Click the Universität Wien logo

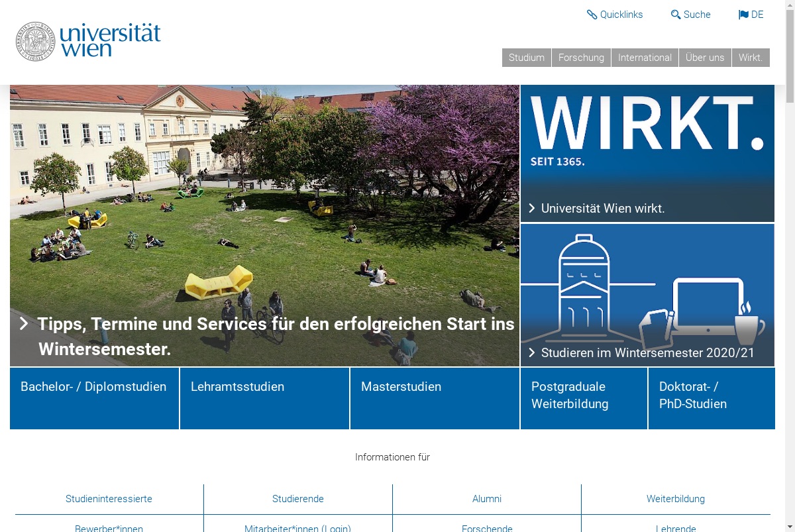tap(88, 41)
